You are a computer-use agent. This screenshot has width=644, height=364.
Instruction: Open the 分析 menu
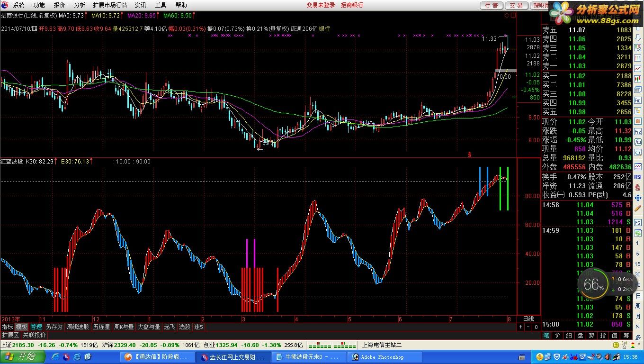coord(80,5)
